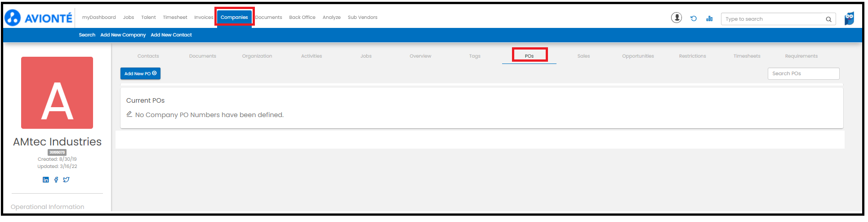The image size is (868, 222).
Task: Click Search in the blue submenu
Action: click(87, 35)
